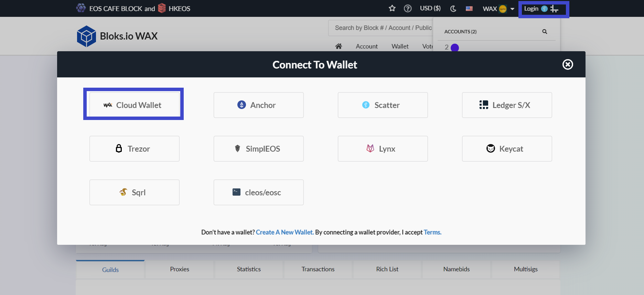The width and height of the screenshot is (644, 295).
Task: Open the Wallet menu item
Action: 400,46
